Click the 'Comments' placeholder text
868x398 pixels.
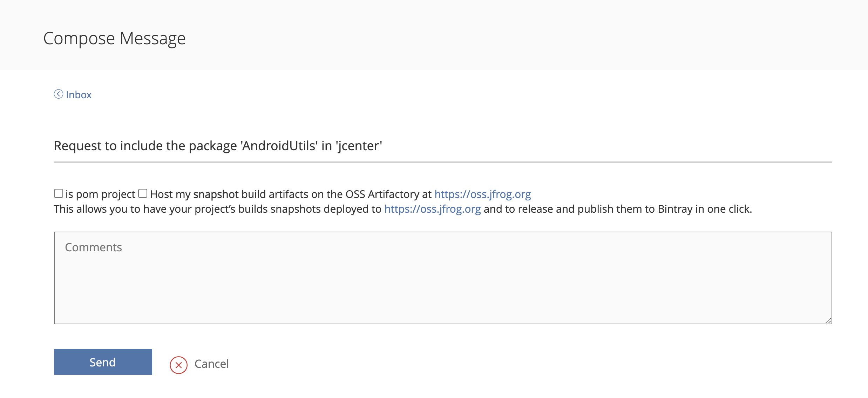pos(94,247)
